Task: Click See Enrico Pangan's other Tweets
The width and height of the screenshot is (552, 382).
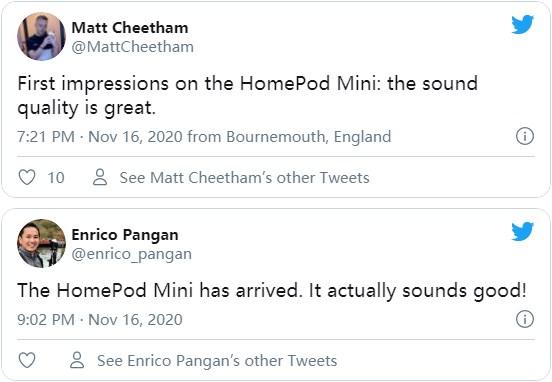Action: [217, 361]
